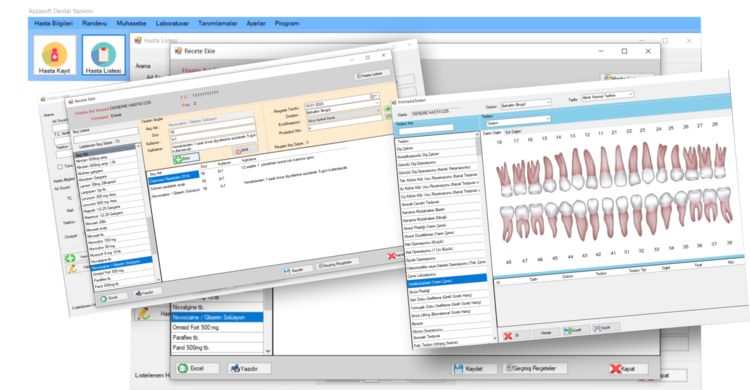Open the Tanımlamalar menu

pyautogui.click(x=218, y=23)
